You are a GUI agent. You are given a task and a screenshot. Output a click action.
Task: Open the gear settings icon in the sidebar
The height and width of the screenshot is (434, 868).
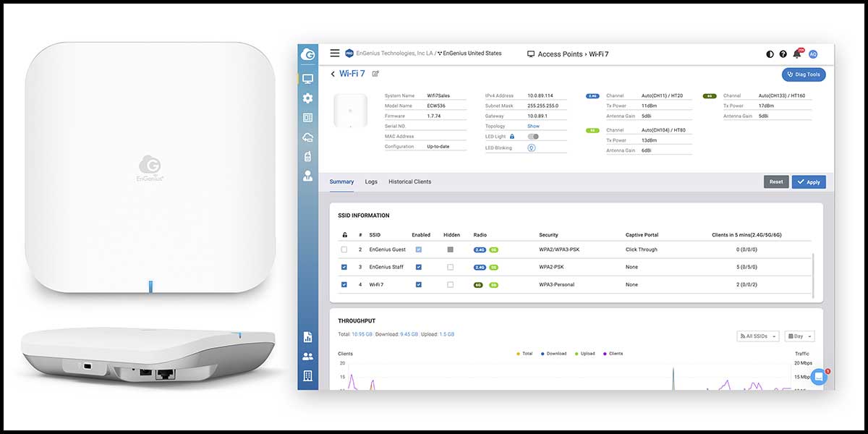[307, 98]
